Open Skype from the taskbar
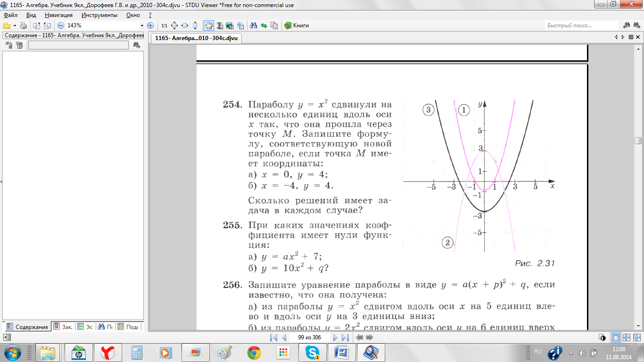The width and height of the screenshot is (644, 362). pyautogui.click(x=313, y=352)
